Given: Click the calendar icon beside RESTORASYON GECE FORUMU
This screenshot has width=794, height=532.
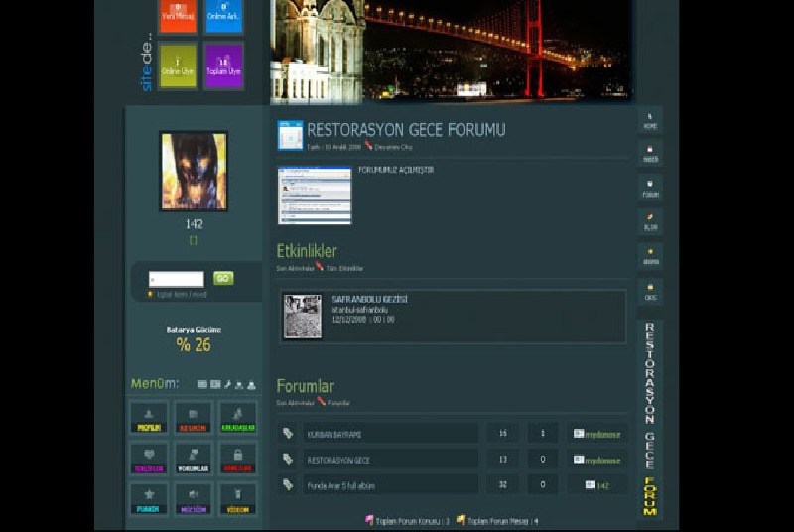Looking at the screenshot, I should point(290,135).
